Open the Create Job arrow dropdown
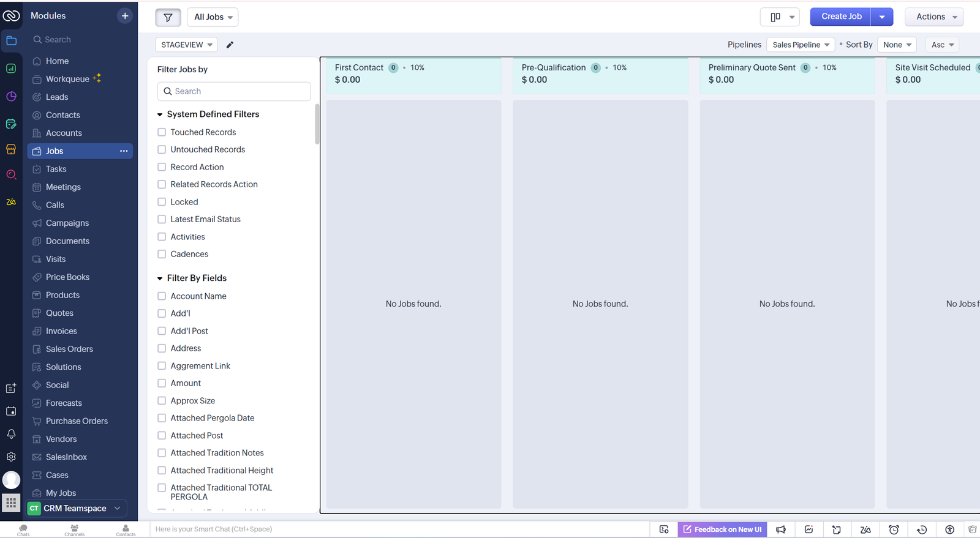This screenshot has width=980, height=538. (x=882, y=17)
